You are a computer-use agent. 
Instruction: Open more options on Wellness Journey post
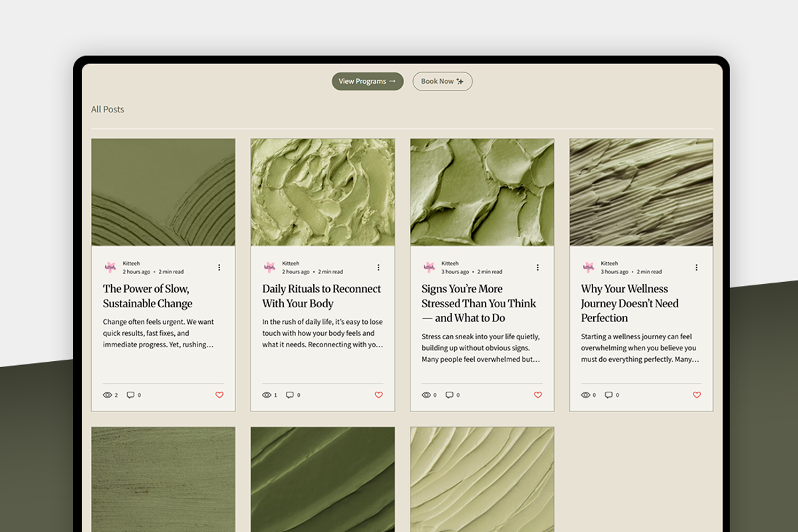[696, 267]
